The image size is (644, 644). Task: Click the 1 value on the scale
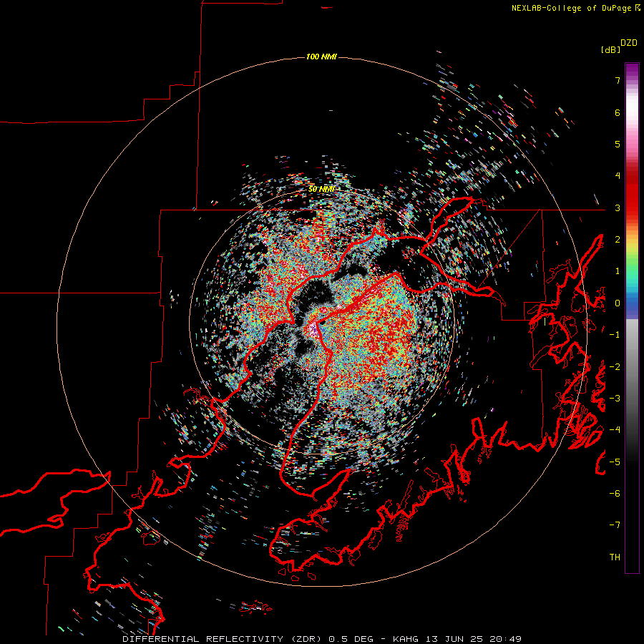tap(618, 271)
